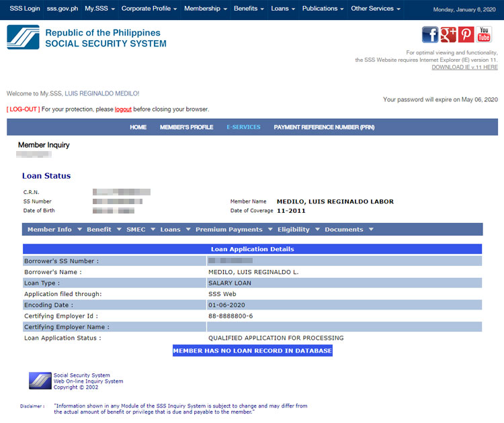Expand the Loans dropdown in top bar

pos(283,9)
